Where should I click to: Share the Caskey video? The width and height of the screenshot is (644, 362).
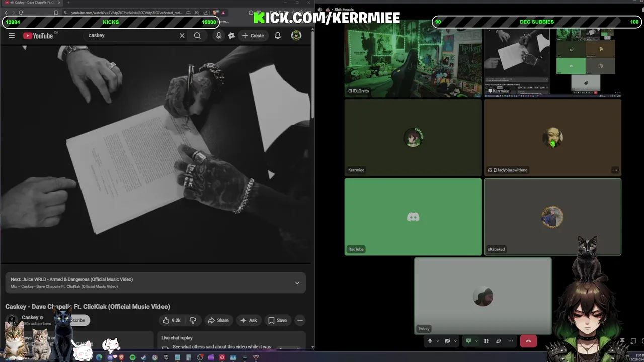pos(218,320)
